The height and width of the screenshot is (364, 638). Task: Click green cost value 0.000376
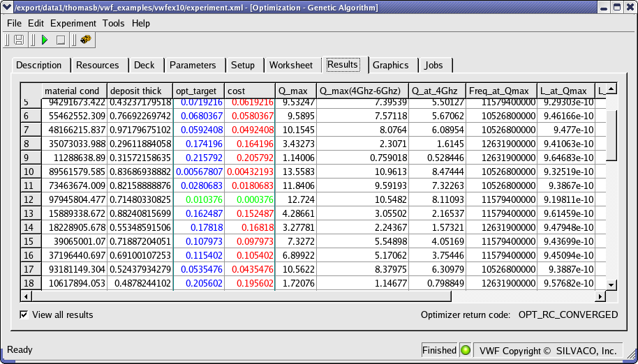[x=250, y=199]
